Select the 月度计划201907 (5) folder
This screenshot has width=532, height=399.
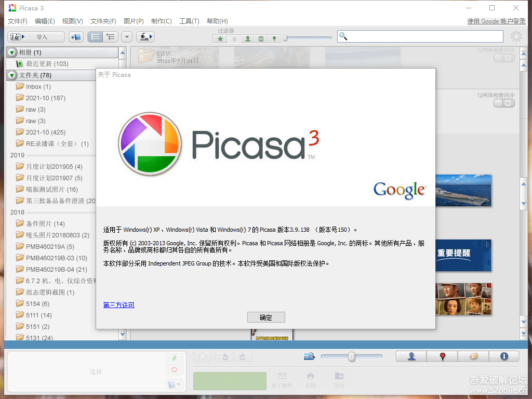click(49, 178)
